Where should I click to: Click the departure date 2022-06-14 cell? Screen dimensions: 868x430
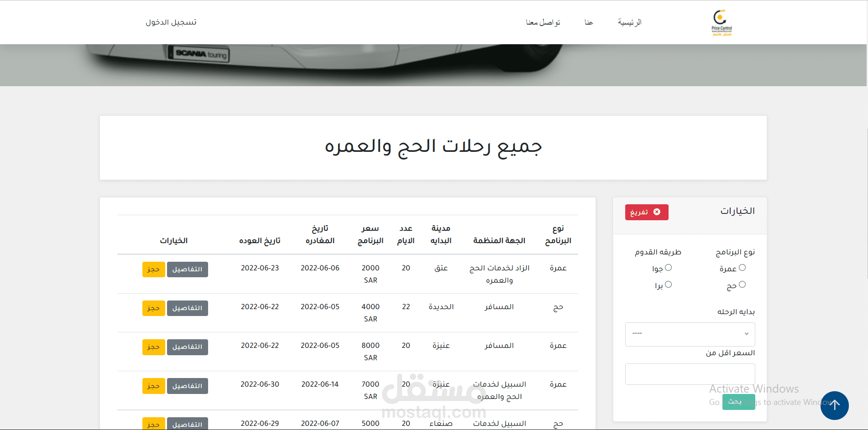click(320, 384)
